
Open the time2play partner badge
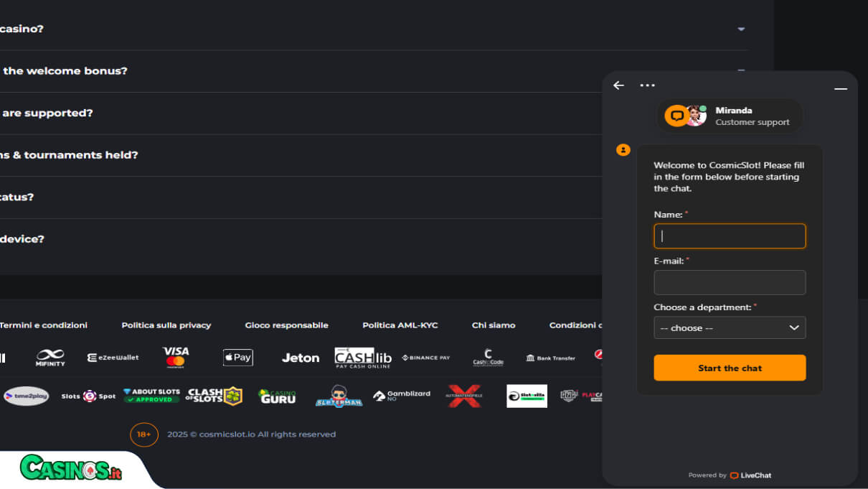click(27, 396)
